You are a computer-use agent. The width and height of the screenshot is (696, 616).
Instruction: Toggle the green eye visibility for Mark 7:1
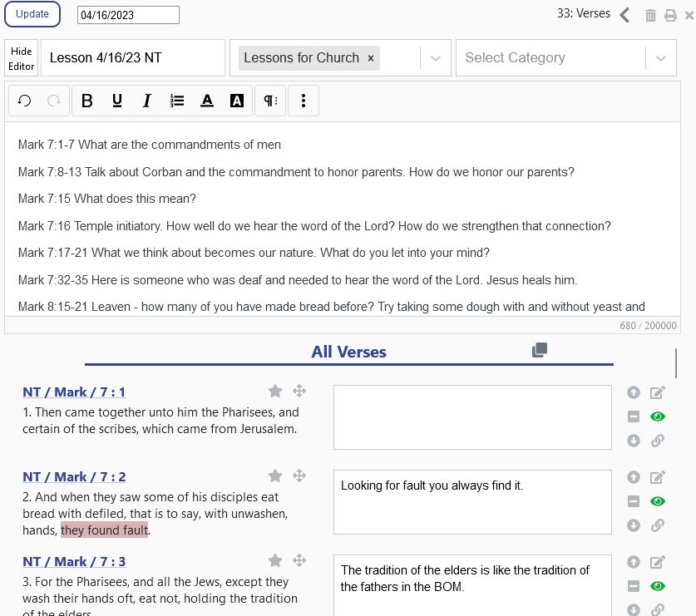click(x=658, y=416)
